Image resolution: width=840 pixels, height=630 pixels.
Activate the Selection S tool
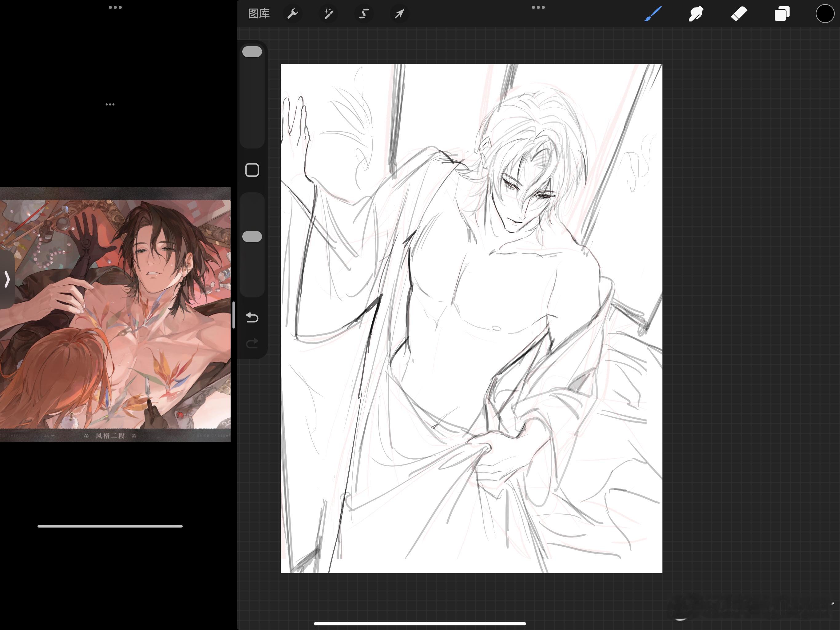(x=364, y=14)
